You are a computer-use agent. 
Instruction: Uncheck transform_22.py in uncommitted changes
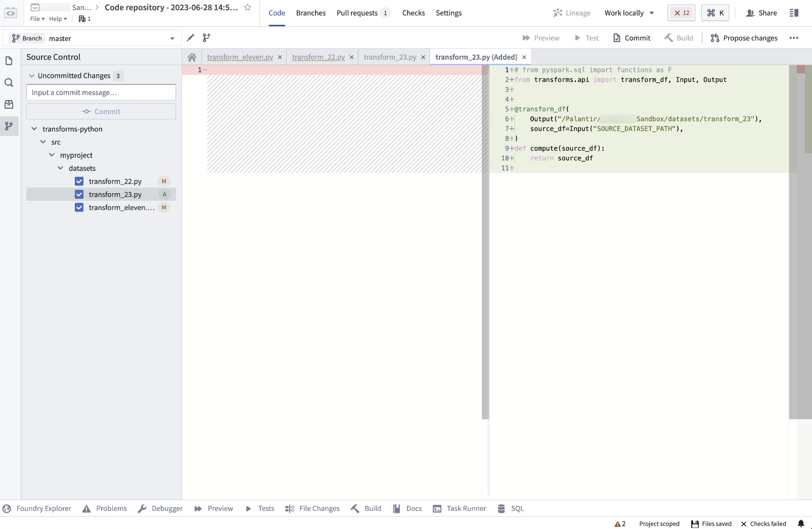point(79,182)
